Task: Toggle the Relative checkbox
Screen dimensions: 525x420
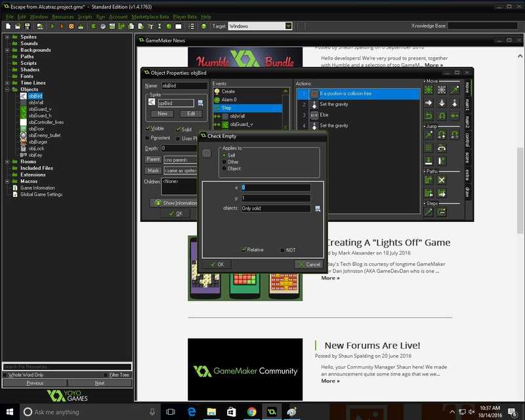Action: coord(244,250)
